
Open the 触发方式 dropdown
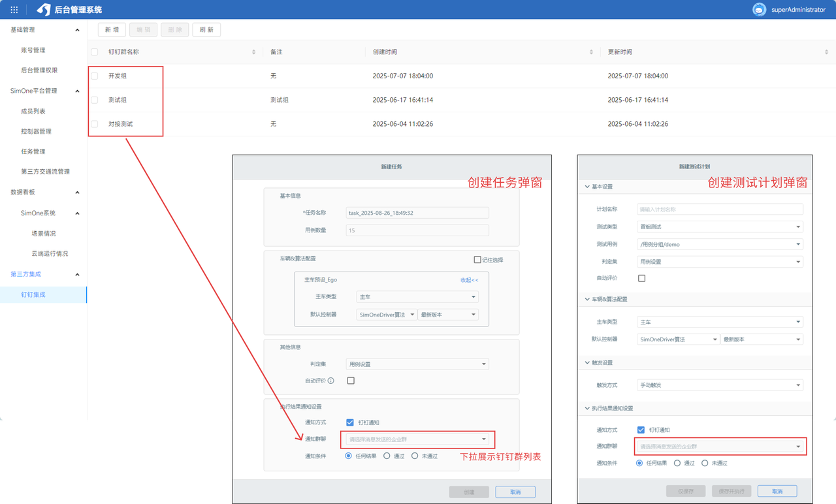pos(720,385)
